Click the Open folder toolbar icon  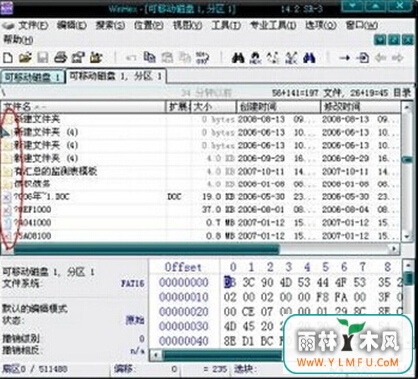pos(96,58)
